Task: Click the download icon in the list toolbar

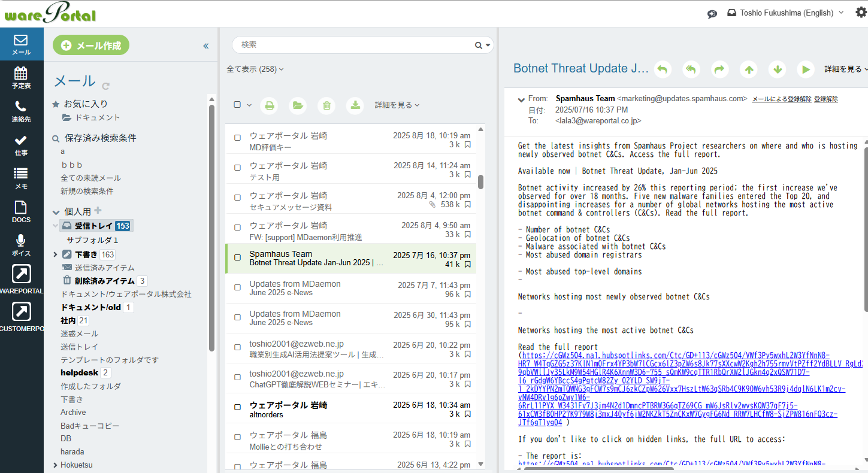Action: click(355, 105)
